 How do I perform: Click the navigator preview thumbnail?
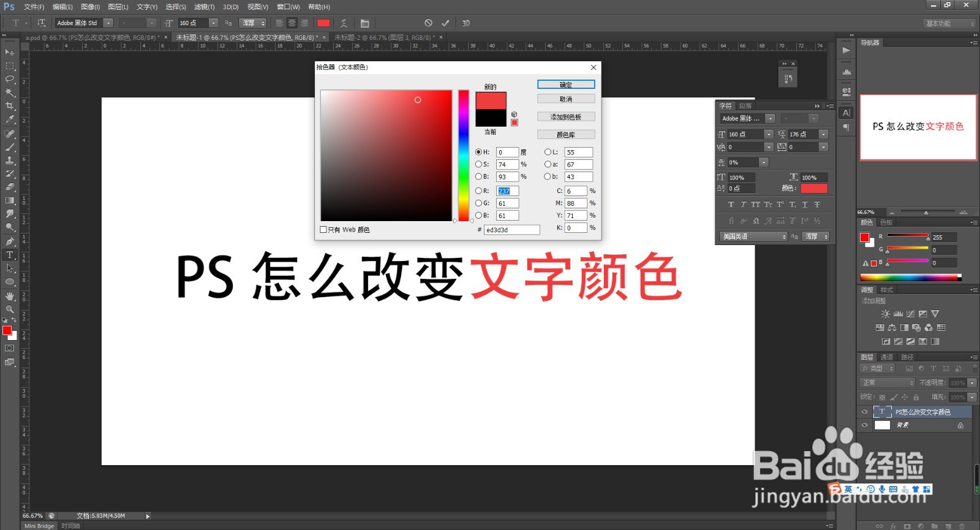tap(918, 127)
